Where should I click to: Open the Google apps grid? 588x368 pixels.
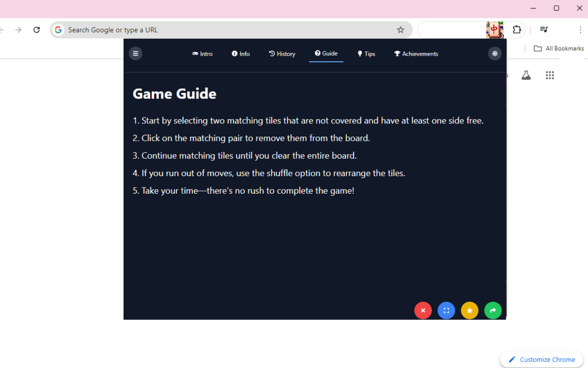550,75
